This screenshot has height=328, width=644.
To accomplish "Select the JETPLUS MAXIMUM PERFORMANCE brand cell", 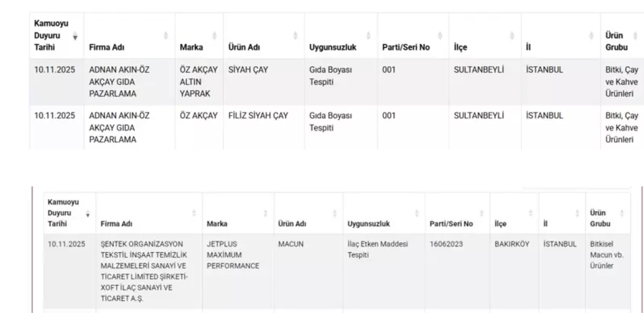I will pos(233,255).
